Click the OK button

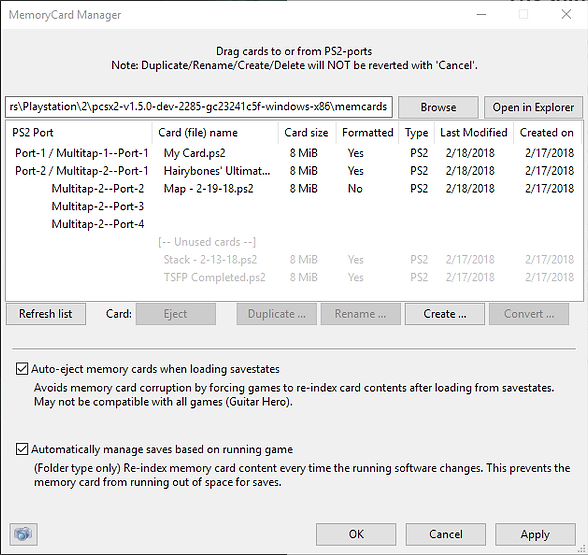coord(356,534)
